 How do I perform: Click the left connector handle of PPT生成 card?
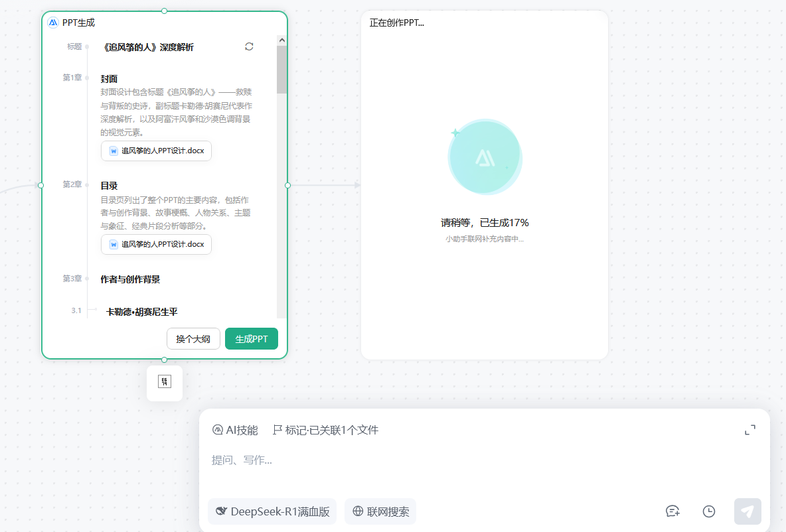click(41, 185)
